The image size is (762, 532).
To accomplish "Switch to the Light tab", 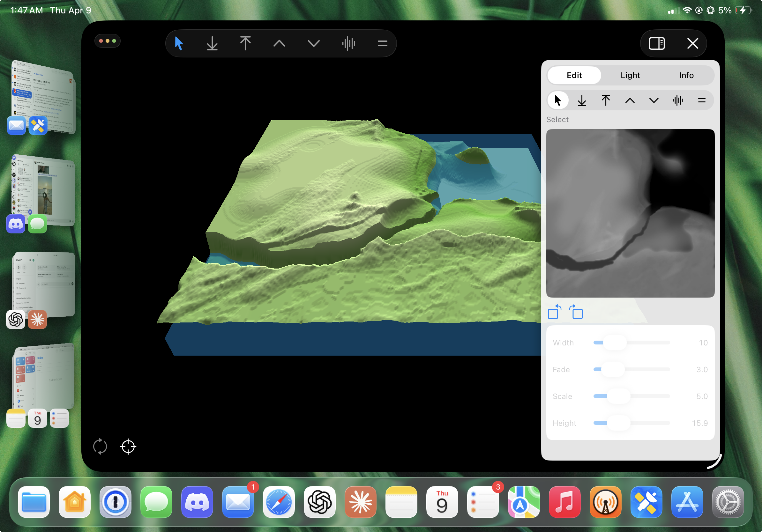I will pos(630,75).
